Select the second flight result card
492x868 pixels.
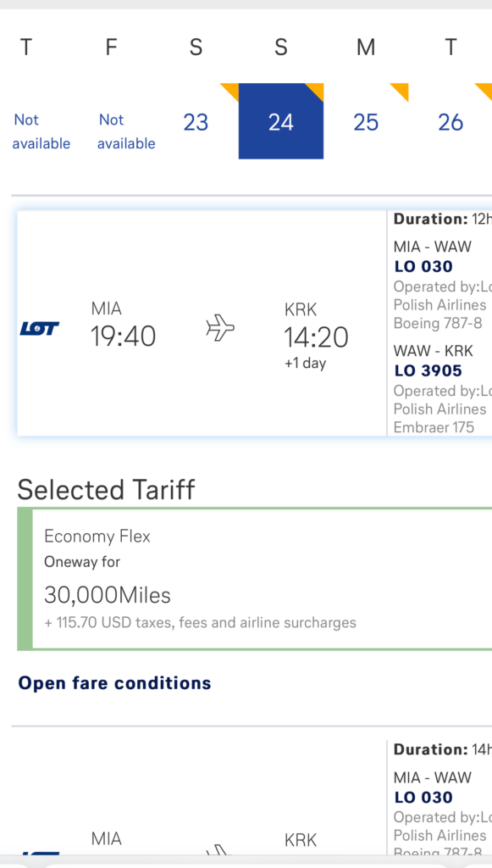click(x=255, y=797)
